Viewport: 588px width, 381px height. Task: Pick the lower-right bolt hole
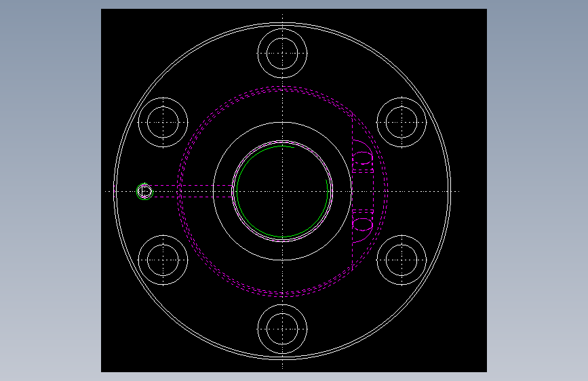pyautogui.click(x=401, y=260)
